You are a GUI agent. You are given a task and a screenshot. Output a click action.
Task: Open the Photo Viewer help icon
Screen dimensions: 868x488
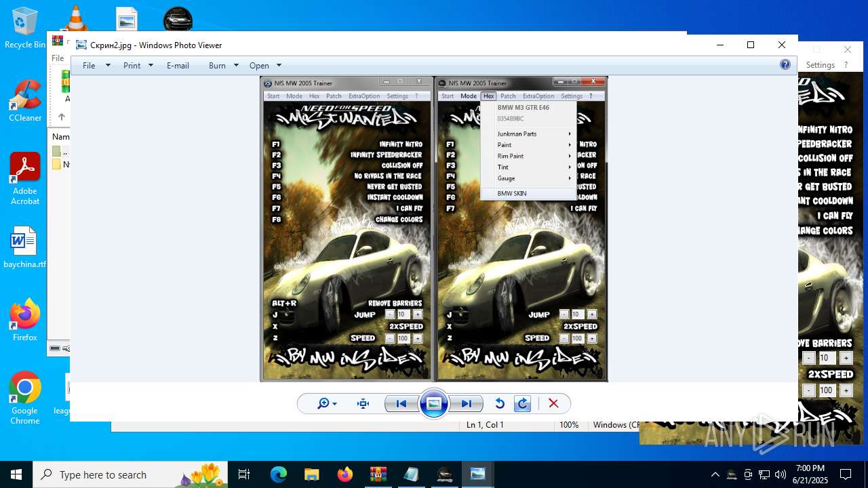785,65
